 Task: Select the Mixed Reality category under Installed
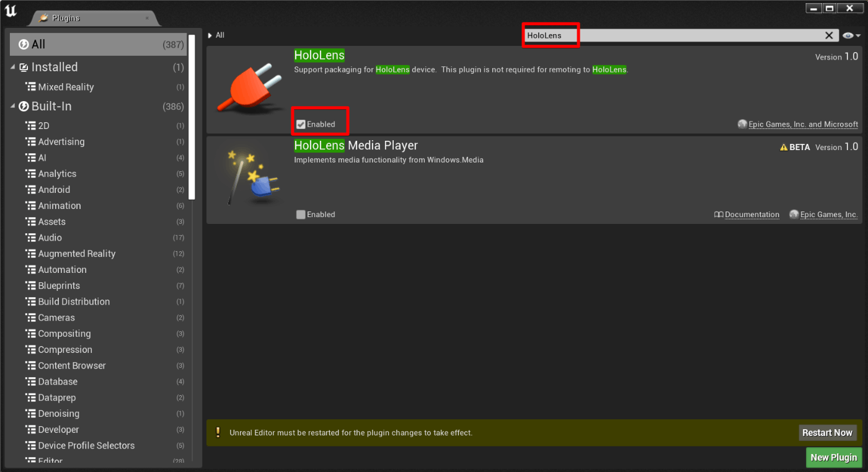pyautogui.click(x=65, y=87)
